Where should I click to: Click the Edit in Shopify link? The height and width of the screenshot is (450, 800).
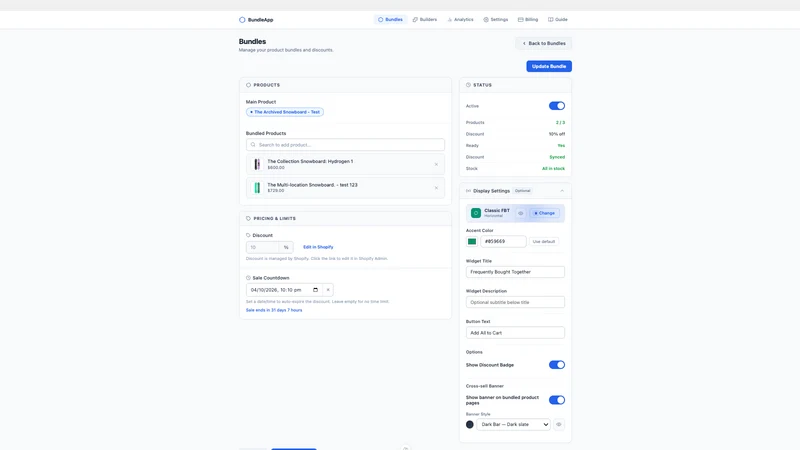(318, 247)
